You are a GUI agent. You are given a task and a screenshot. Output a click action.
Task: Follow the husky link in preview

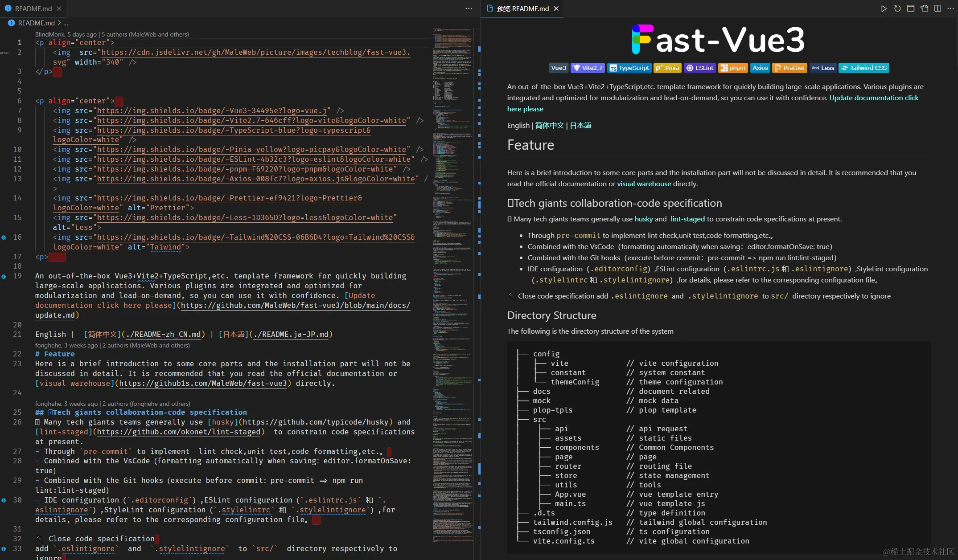click(643, 219)
